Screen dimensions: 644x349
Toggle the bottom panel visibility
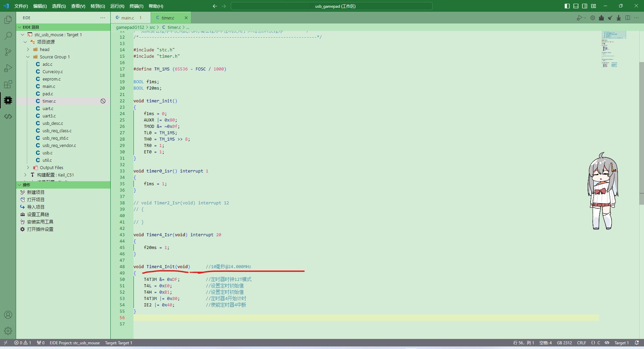(x=576, y=6)
